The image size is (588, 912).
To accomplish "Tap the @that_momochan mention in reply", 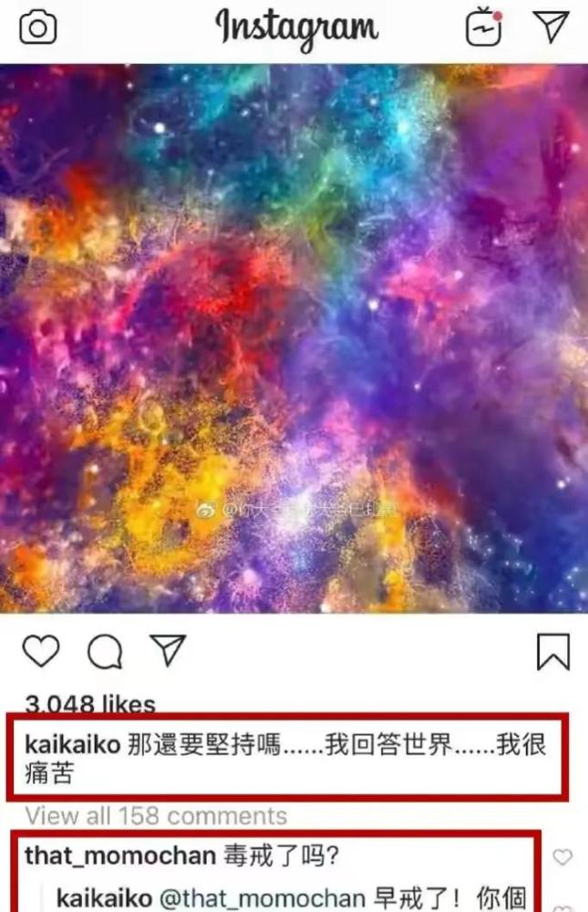I will [262, 898].
